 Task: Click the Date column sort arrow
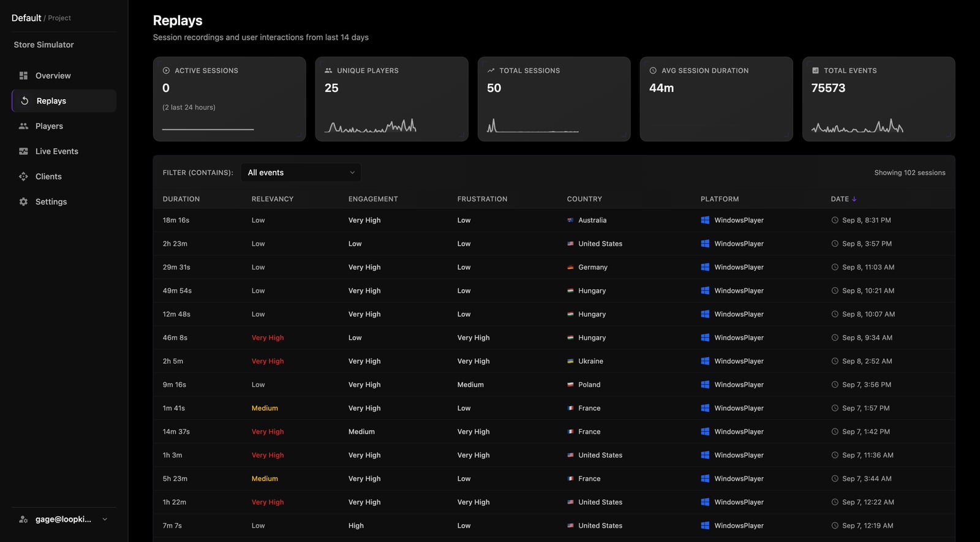(854, 199)
